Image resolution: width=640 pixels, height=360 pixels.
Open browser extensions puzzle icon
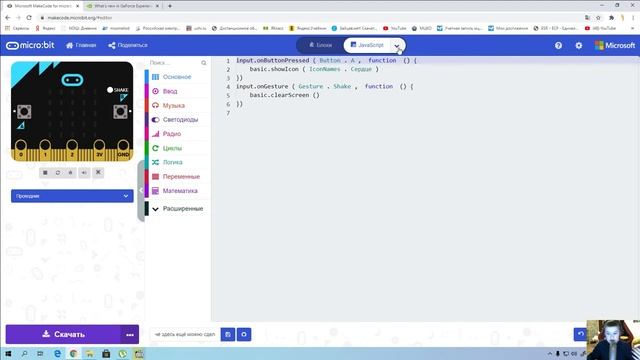click(611, 18)
